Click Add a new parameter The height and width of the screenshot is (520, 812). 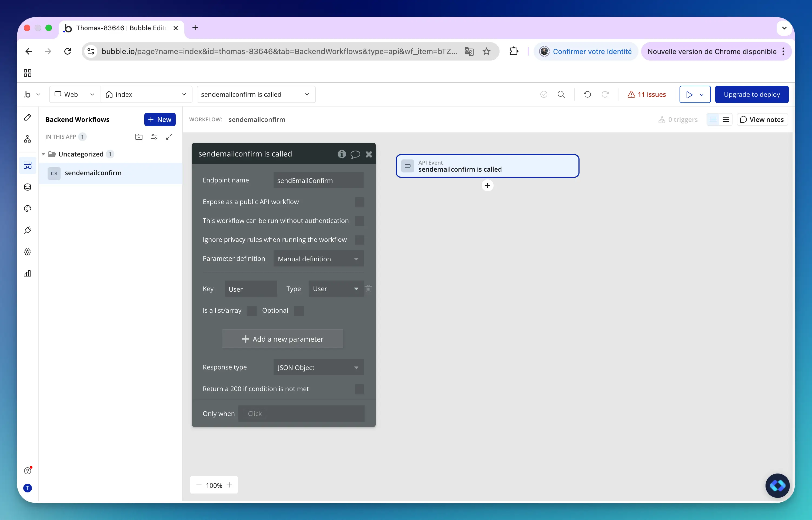pyautogui.click(x=282, y=339)
